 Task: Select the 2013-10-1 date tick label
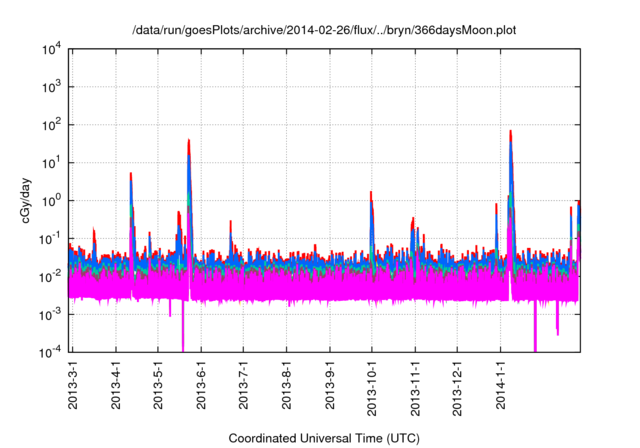(x=372, y=388)
